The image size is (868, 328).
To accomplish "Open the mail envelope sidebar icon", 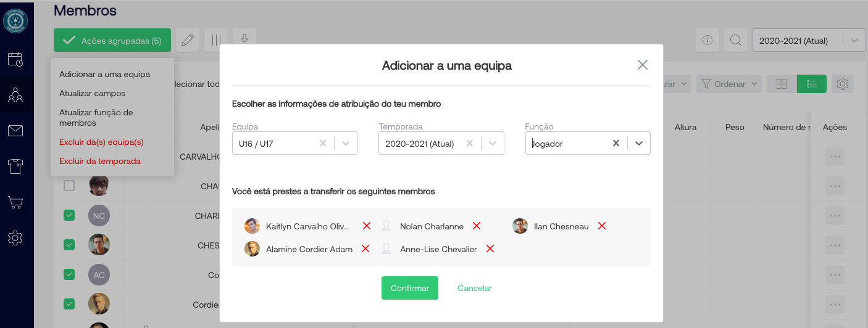I will [x=15, y=131].
